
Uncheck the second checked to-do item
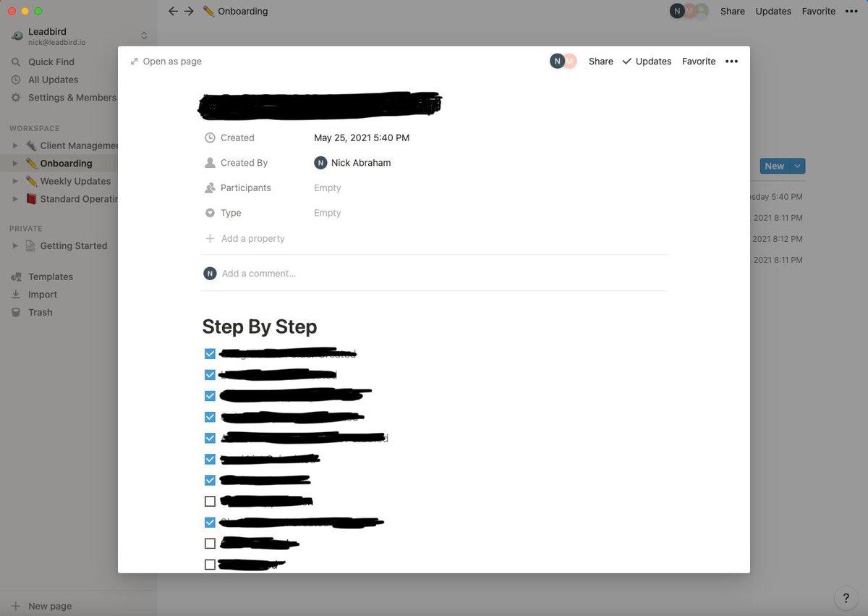[210, 375]
